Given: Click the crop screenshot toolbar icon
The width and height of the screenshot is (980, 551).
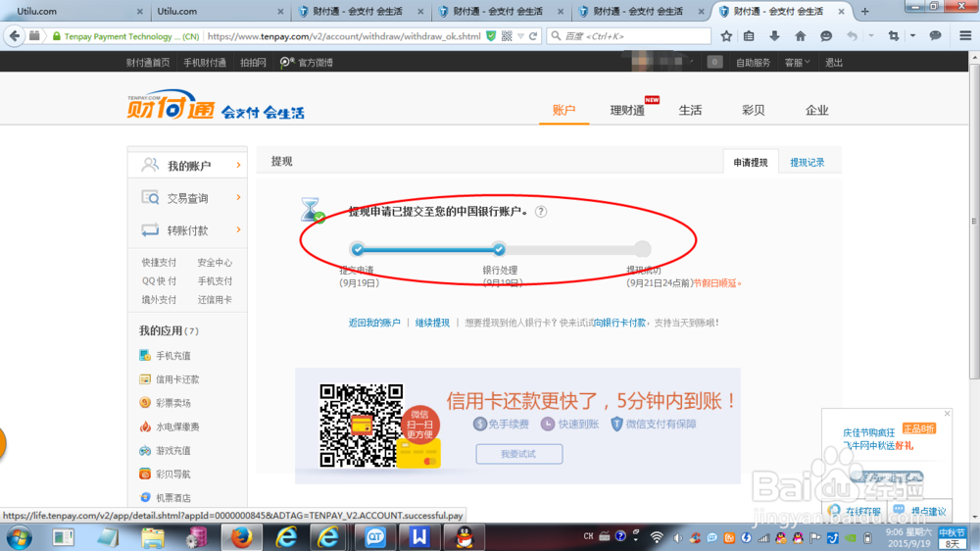Looking at the screenshot, I should coord(894,36).
